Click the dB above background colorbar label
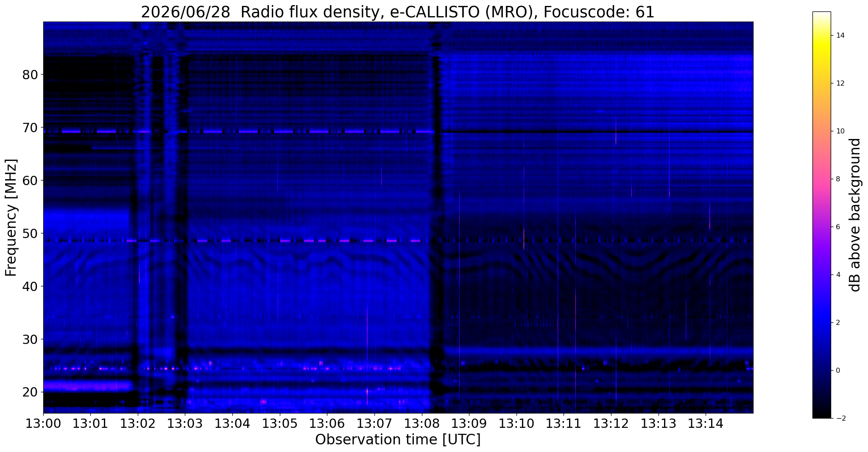Image resolution: width=868 pixels, height=452 pixels. [x=855, y=215]
